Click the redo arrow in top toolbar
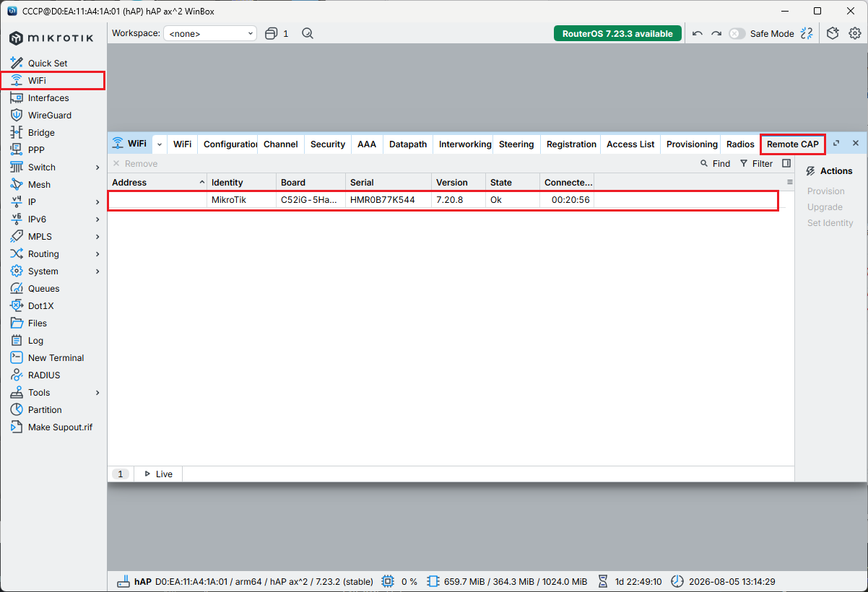Viewport: 868px width, 592px height. click(x=716, y=33)
